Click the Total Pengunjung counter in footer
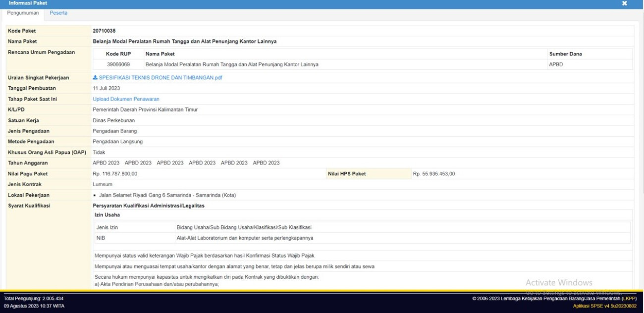This screenshot has width=644, height=313. [x=34, y=298]
